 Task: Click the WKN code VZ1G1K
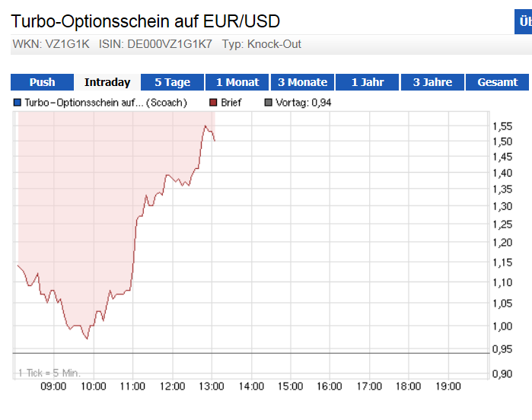(68, 44)
